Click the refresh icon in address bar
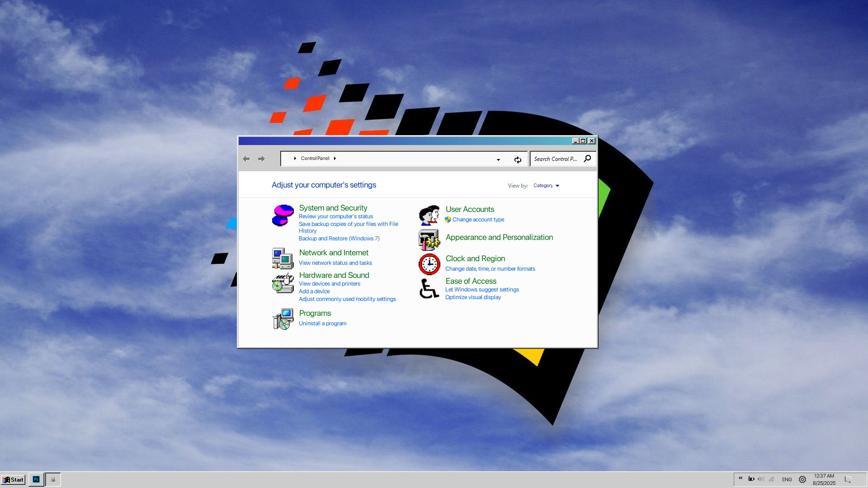 click(x=518, y=160)
